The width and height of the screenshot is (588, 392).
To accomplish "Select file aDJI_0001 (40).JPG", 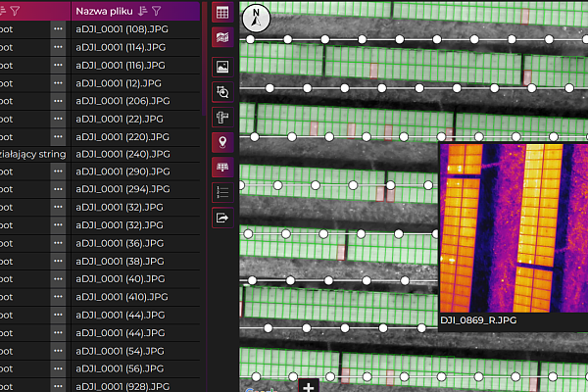I will (x=120, y=279).
